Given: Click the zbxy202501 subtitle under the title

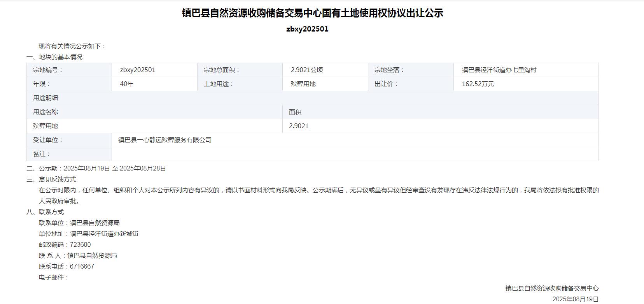Looking at the screenshot, I should [x=307, y=29].
